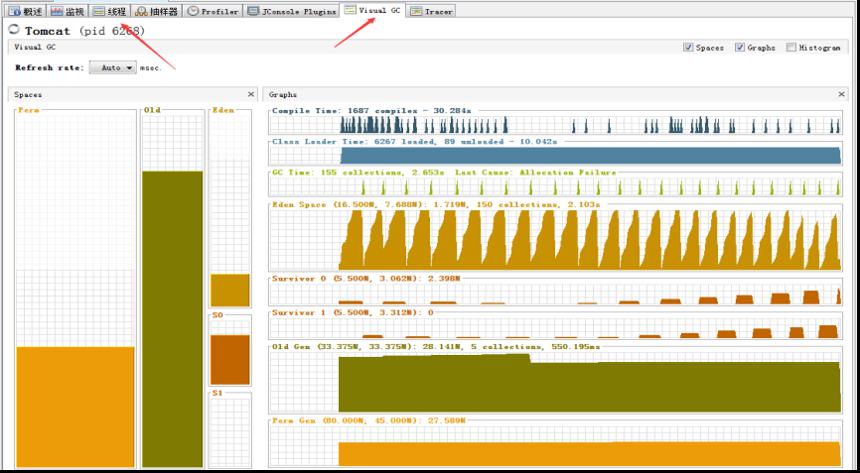Click the Tracer tab icon

416,11
